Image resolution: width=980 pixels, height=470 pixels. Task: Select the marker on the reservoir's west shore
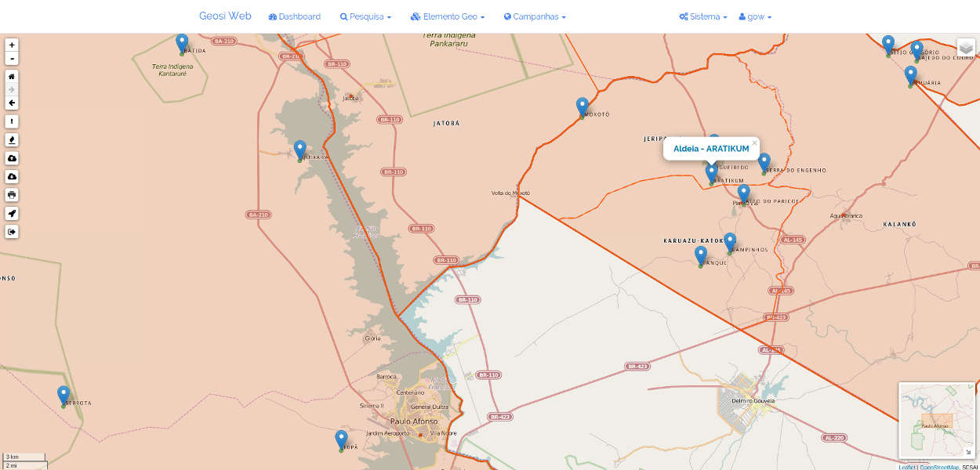tap(299, 150)
